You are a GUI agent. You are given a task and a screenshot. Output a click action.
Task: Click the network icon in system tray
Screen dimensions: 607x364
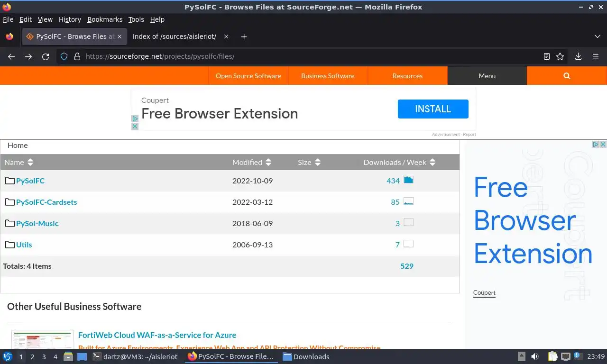pyautogui.click(x=565, y=356)
